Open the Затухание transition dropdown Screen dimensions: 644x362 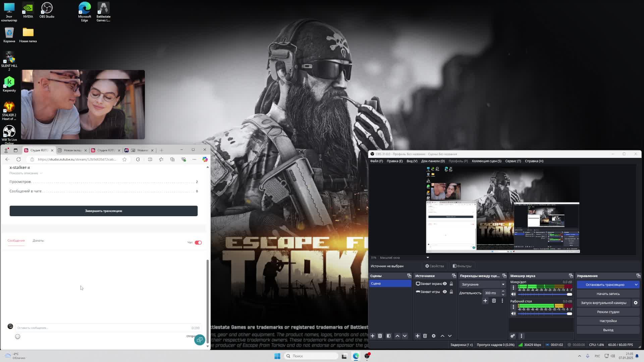483,284
